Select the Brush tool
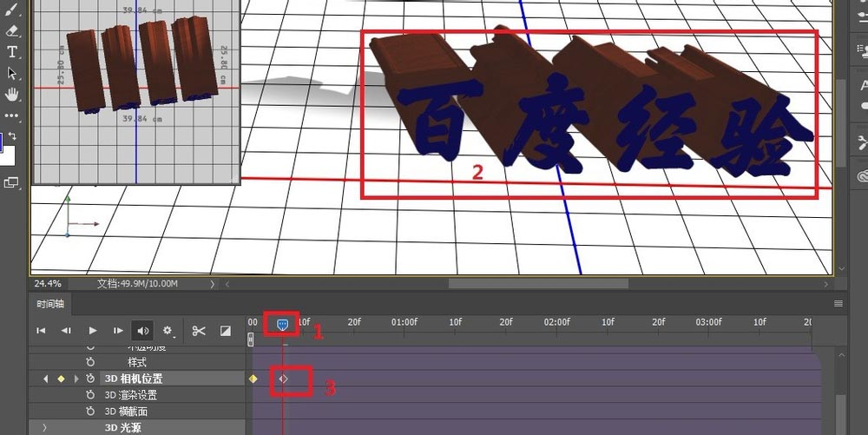Viewport: 868px width, 435px height. point(11,9)
